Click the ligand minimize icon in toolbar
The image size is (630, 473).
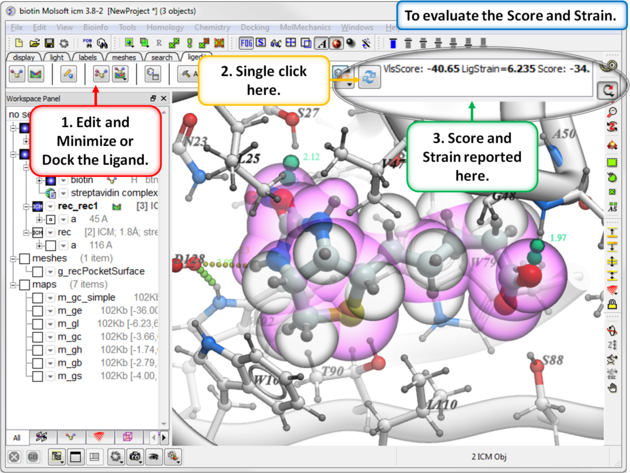pos(100,74)
